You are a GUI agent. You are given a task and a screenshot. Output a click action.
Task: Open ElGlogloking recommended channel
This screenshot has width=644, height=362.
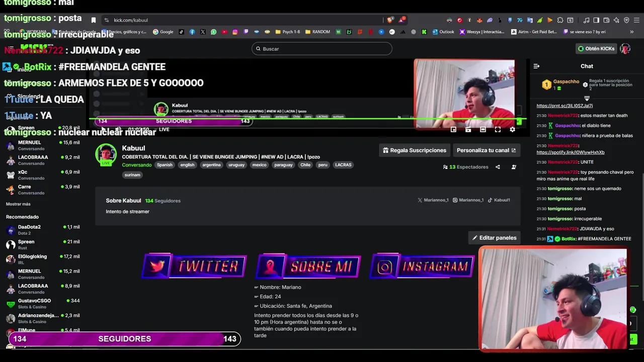pos(43,259)
